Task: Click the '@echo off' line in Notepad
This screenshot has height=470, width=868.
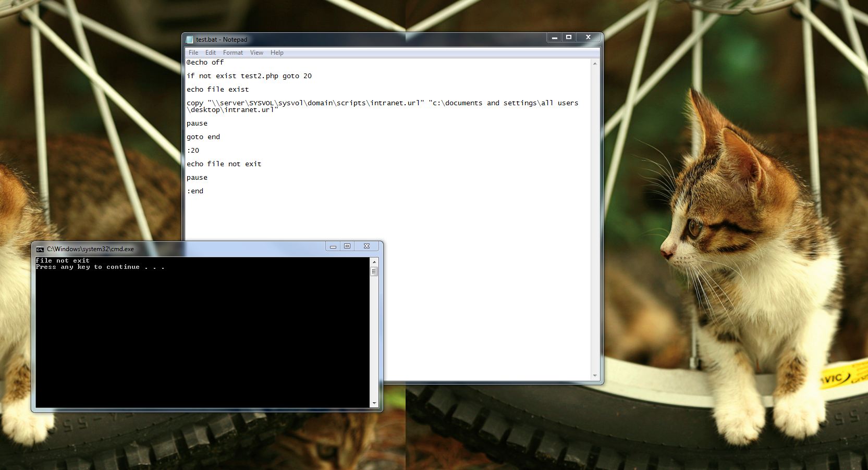Action: pos(205,62)
